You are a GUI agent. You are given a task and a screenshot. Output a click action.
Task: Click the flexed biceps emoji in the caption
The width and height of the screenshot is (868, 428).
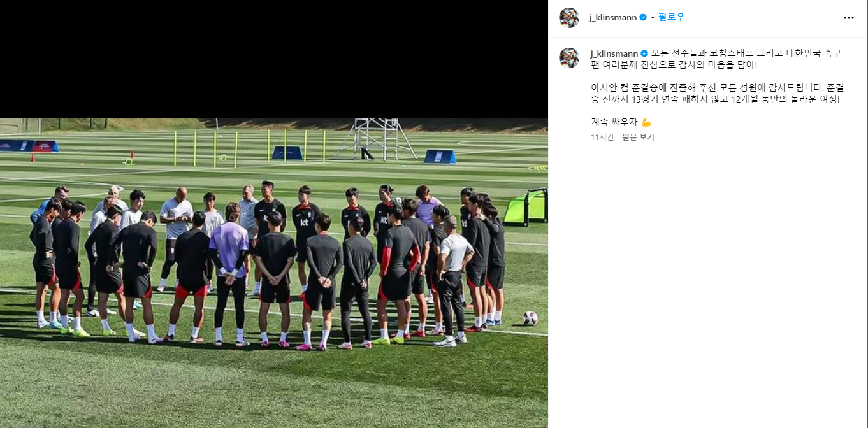pyautogui.click(x=646, y=122)
